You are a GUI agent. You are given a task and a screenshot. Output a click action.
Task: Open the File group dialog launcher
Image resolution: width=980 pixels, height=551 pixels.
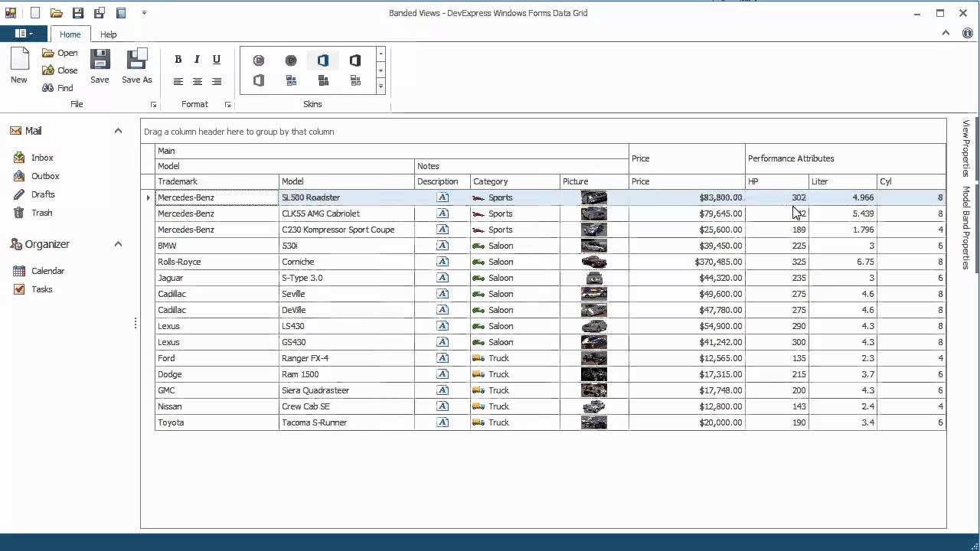[153, 105]
